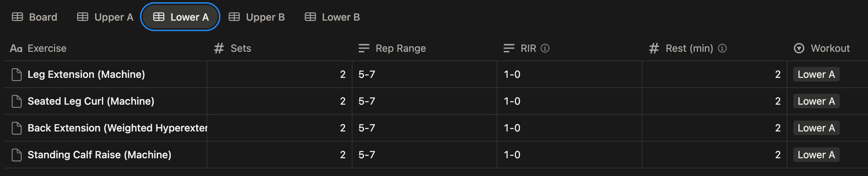Select the Lower A tag in Standing Calf row

[816, 155]
